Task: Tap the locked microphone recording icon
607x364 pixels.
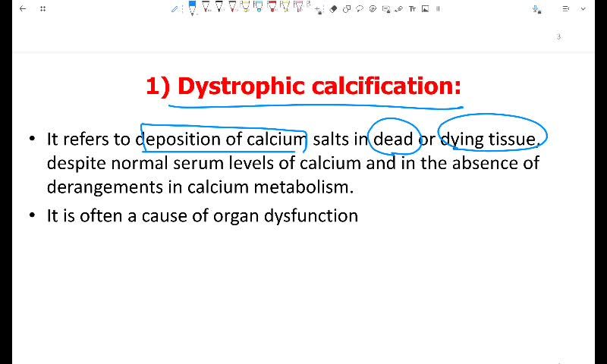Action: pyautogui.click(x=536, y=9)
